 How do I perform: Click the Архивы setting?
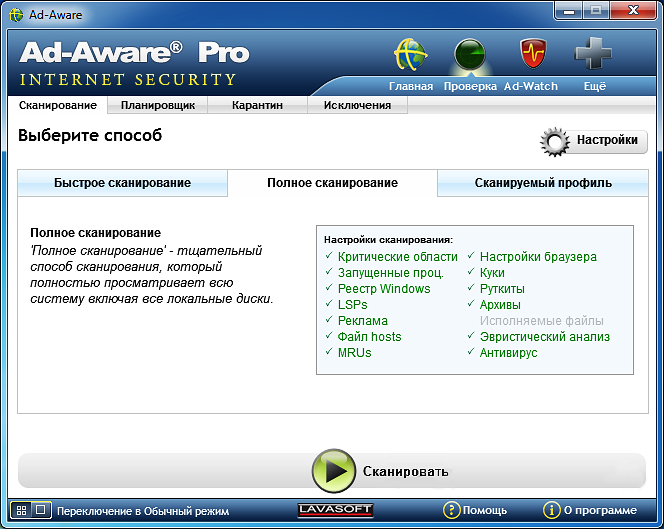[500, 305]
